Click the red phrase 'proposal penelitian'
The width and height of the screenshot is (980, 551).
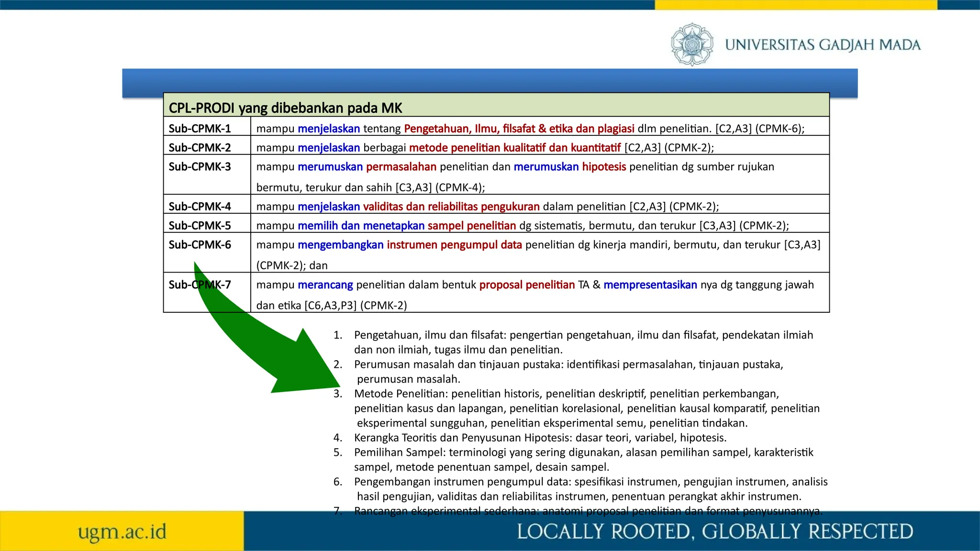click(527, 285)
